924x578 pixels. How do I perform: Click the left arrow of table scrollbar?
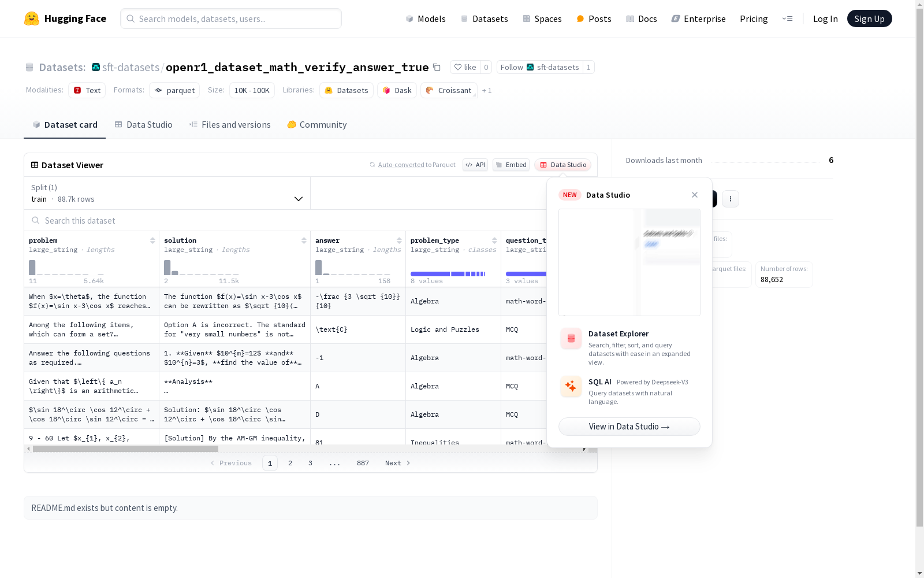(28, 449)
